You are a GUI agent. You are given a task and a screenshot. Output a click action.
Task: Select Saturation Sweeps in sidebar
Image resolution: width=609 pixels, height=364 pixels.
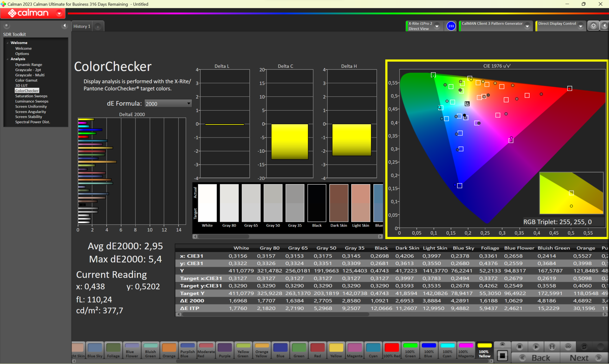pos(31,96)
